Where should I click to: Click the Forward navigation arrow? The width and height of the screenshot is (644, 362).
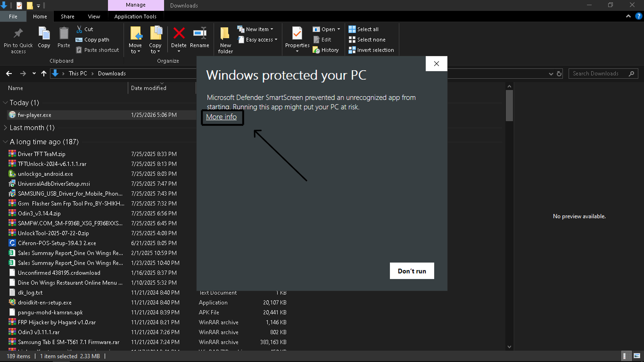tap(23, 74)
